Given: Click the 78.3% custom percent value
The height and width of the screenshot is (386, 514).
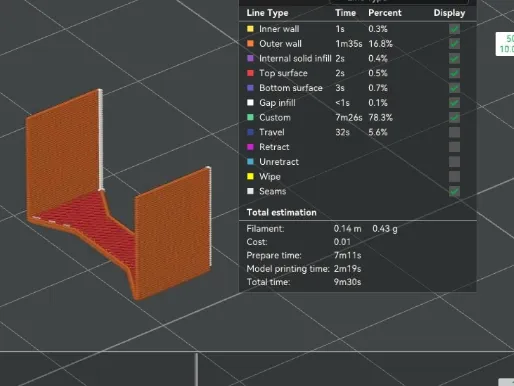Looking at the screenshot, I should pyautogui.click(x=381, y=117).
